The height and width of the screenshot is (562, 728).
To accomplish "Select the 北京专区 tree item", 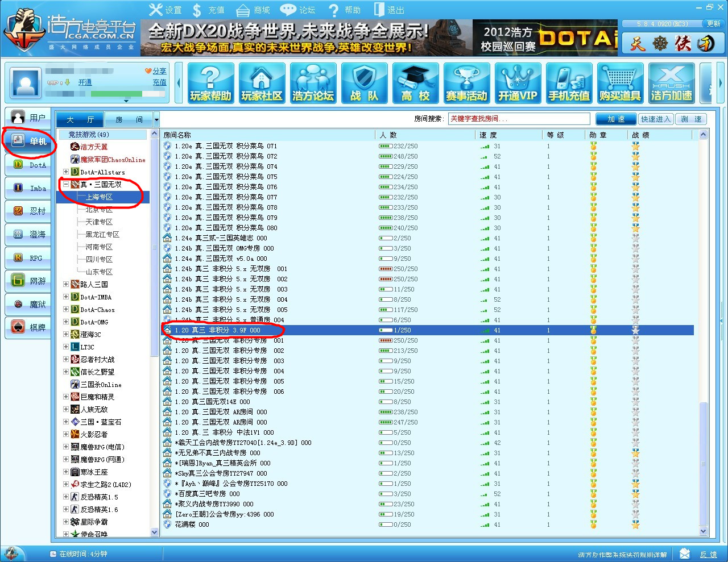I will tap(99, 209).
